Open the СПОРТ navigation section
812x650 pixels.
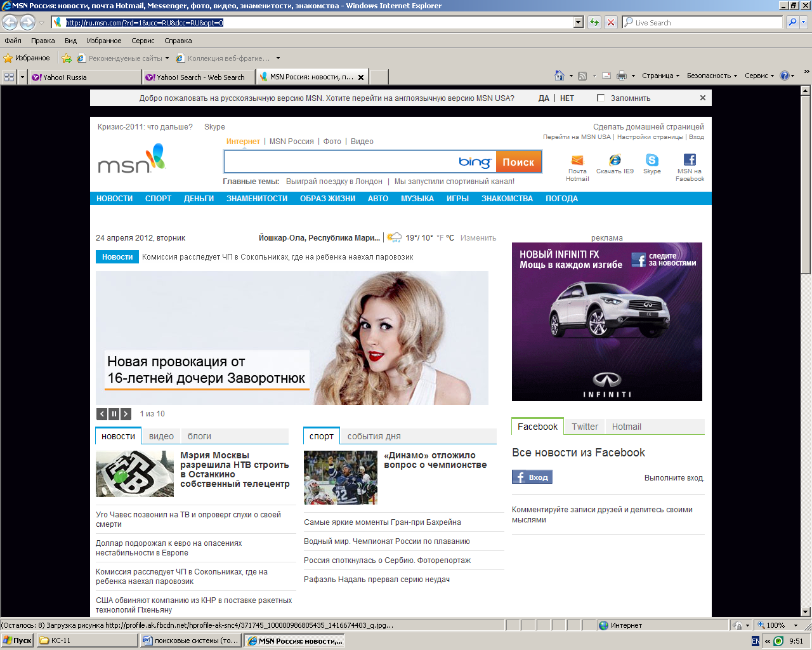(158, 199)
